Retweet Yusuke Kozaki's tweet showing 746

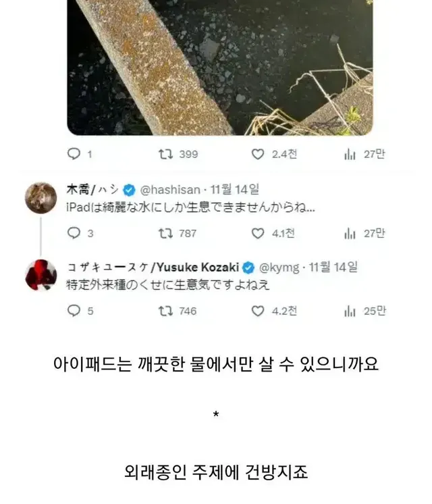tap(166, 311)
